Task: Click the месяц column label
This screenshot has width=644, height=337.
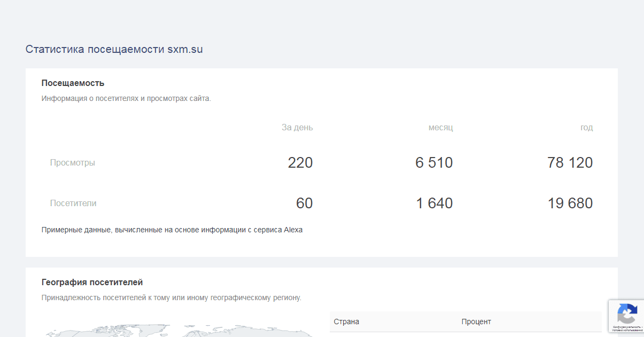Action: 440,128
